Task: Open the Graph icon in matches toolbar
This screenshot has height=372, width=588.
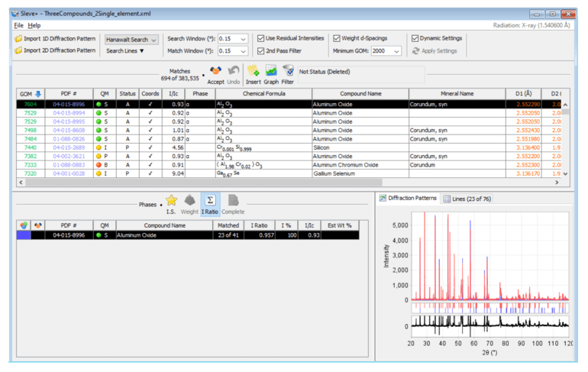Action: click(x=271, y=70)
